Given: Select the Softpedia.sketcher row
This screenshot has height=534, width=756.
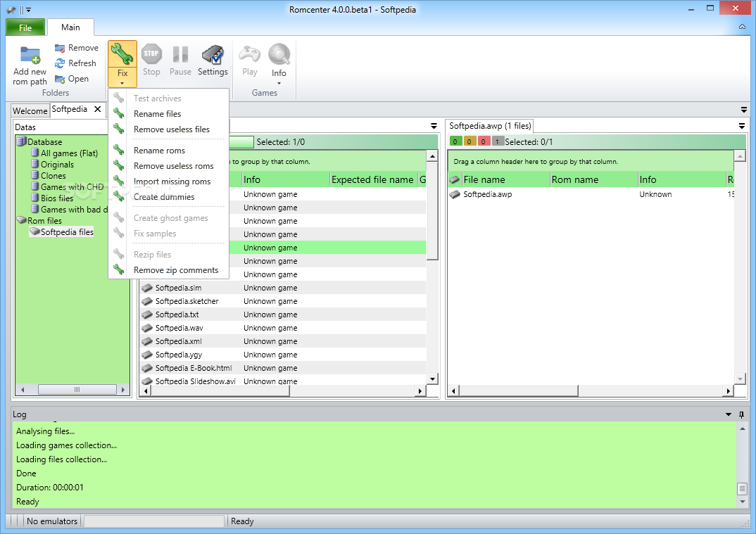Looking at the screenshot, I should [283, 301].
